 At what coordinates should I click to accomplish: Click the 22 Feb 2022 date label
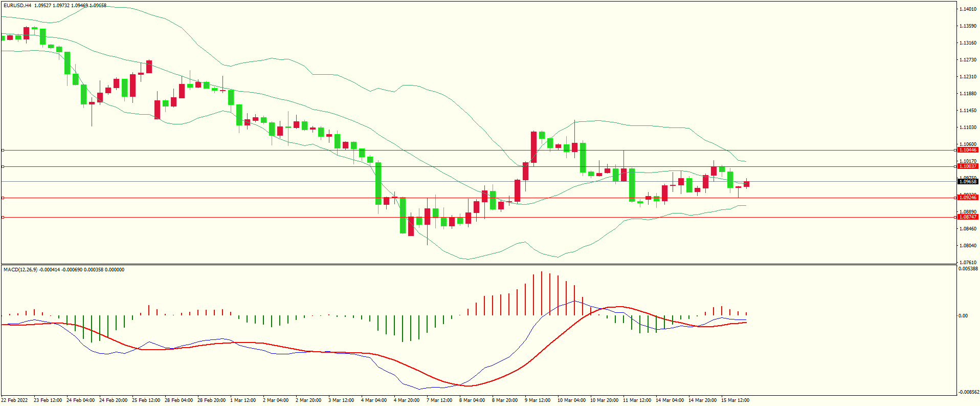tap(14, 400)
